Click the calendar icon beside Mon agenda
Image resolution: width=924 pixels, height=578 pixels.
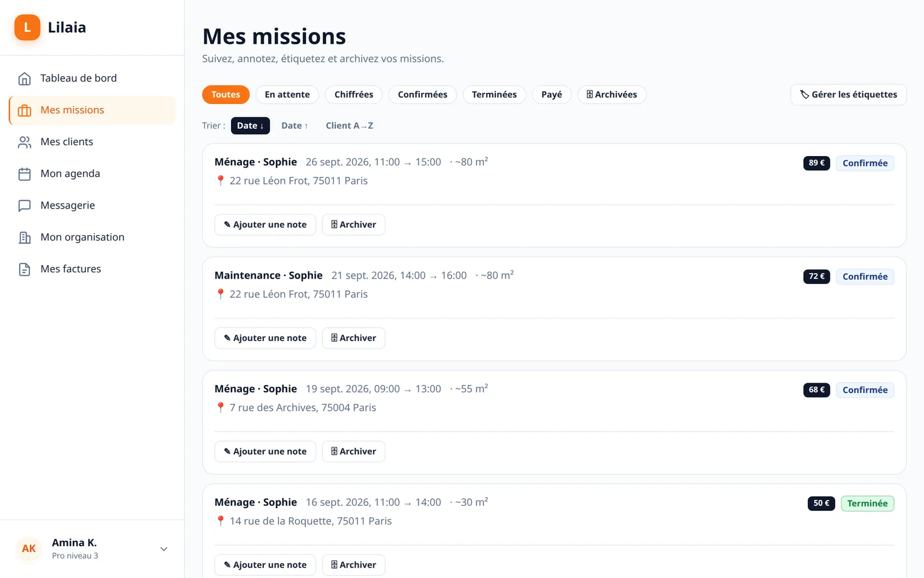(24, 174)
